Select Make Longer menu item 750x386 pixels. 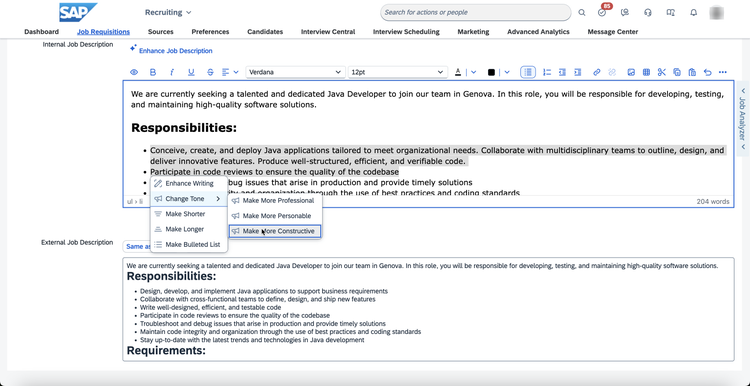click(x=189, y=229)
